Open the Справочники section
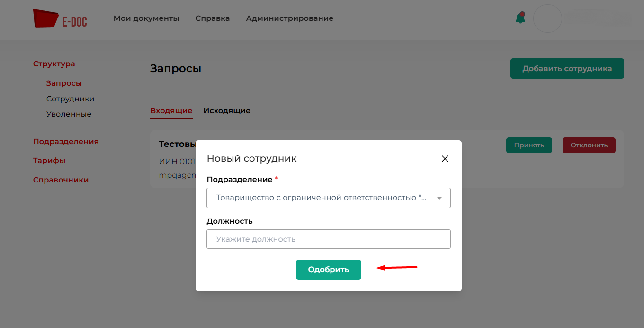The width and height of the screenshot is (644, 328). [x=61, y=180]
